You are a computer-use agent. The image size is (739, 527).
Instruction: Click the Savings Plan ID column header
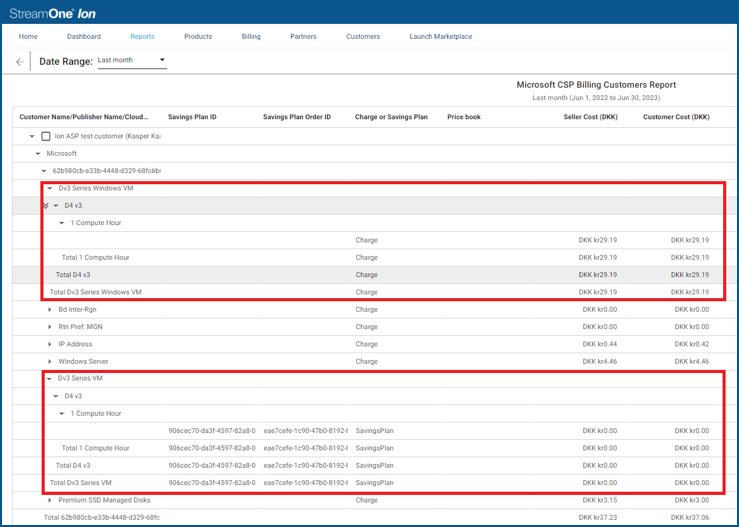(192, 117)
